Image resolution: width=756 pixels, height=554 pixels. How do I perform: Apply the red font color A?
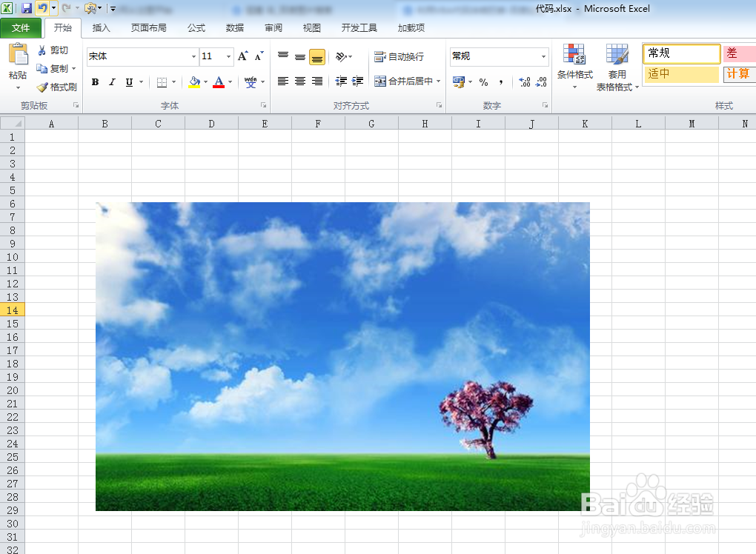(x=219, y=82)
